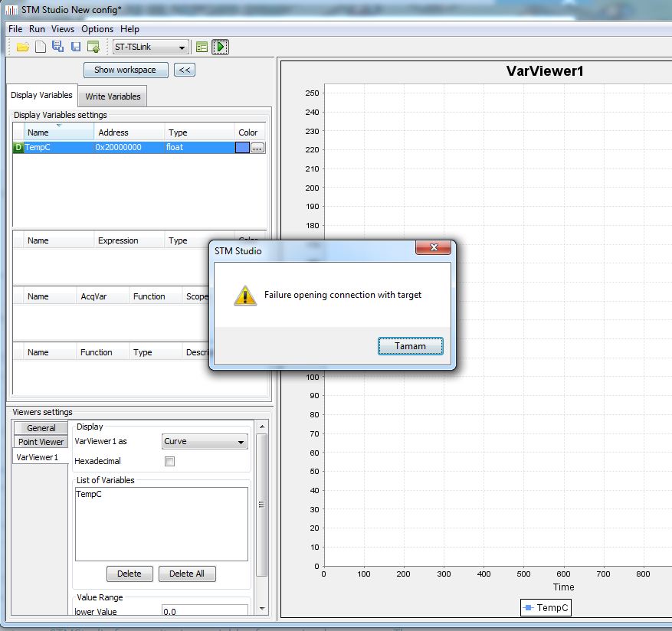The image size is (672, 631).
Task: Click the STM Studio title bar icon
Action: (11, 9)
